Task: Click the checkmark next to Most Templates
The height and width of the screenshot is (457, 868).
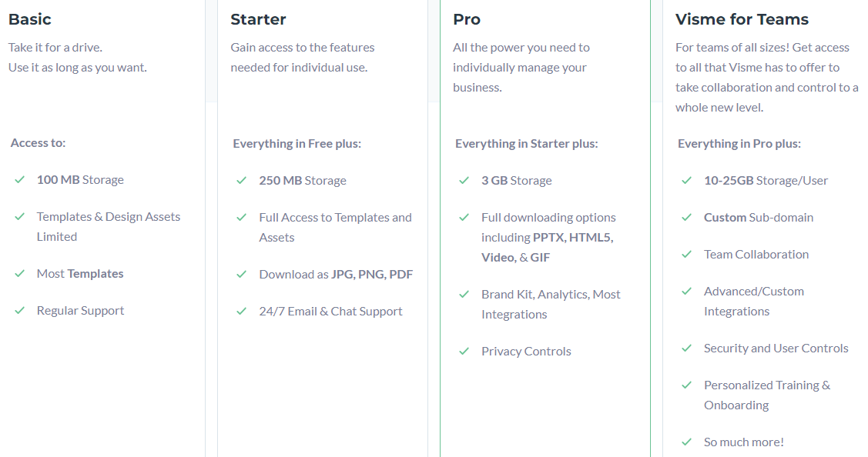Action: coord(20,273)
